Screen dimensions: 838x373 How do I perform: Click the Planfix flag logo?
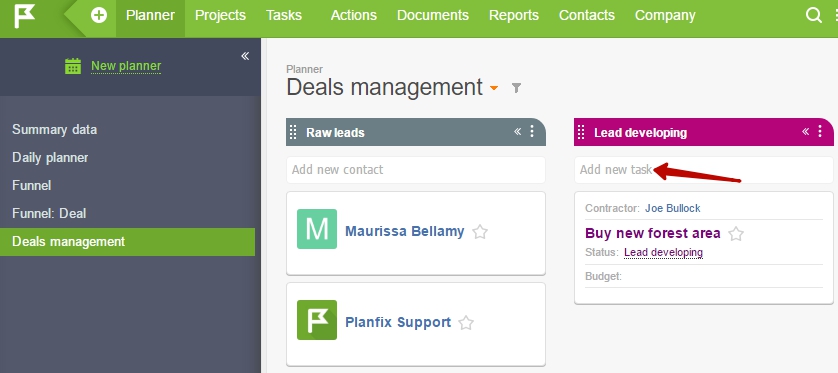click(x=24, y=15)
